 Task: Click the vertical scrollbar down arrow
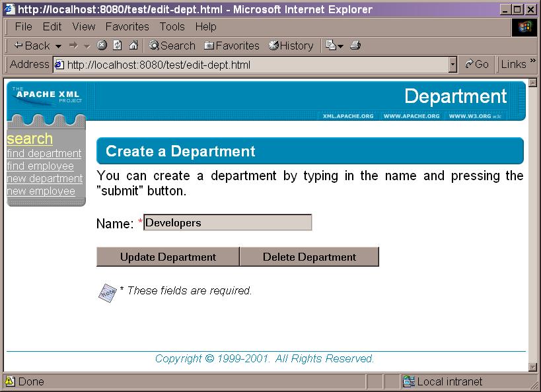532,366
